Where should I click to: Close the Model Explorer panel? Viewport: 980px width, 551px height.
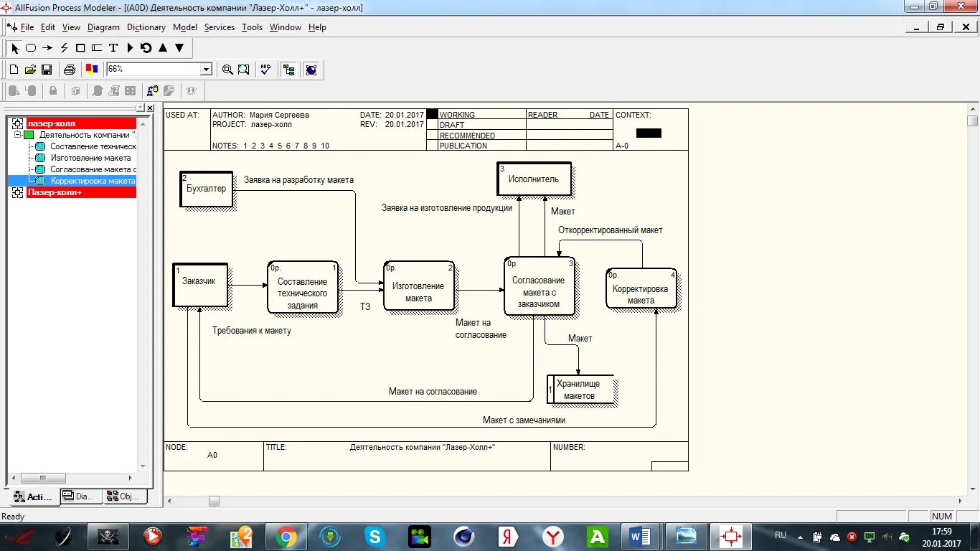pos(150,108)
